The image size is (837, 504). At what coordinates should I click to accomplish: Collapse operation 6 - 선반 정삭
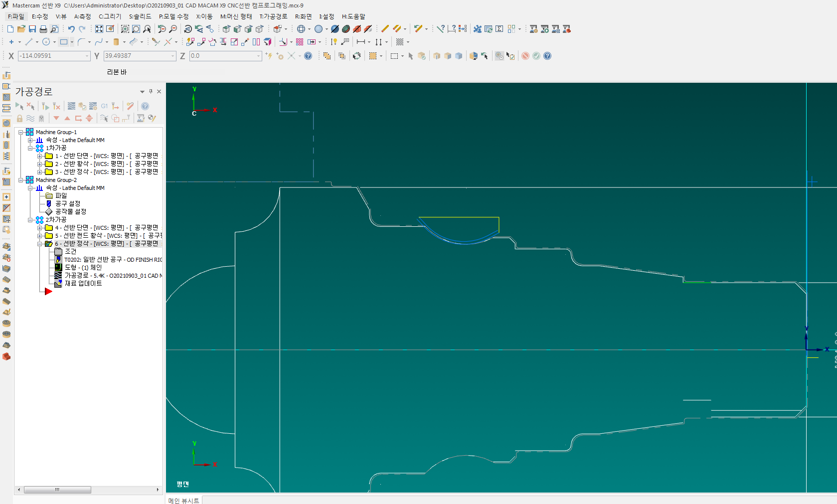[x=40, y=244]
